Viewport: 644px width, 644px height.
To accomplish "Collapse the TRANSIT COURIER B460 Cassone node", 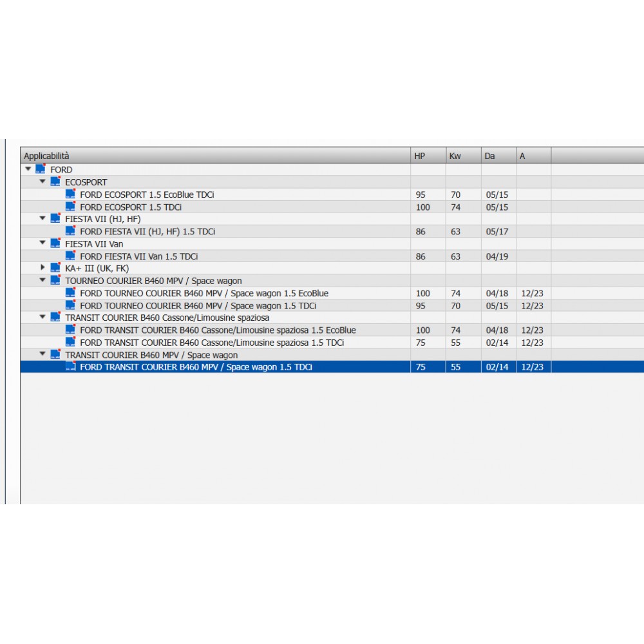I will (x=43, y=317).
